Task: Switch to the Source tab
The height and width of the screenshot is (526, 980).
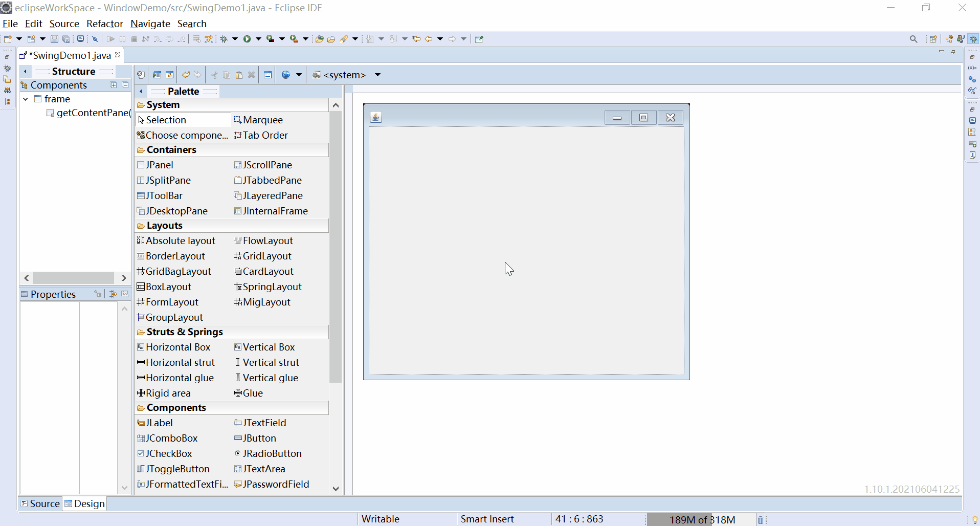Action: click(x=40, y=503)
